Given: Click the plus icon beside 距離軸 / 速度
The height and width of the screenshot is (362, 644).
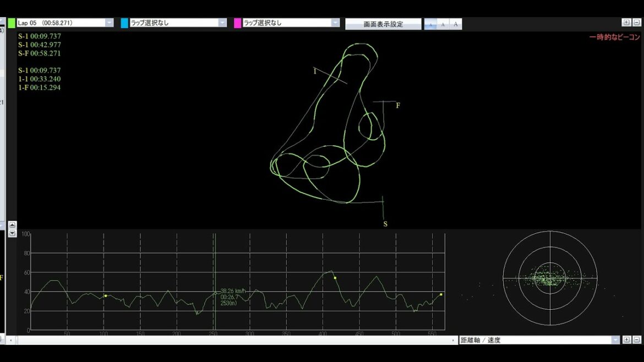Looking at the screenshot, I should pos(626,340).
